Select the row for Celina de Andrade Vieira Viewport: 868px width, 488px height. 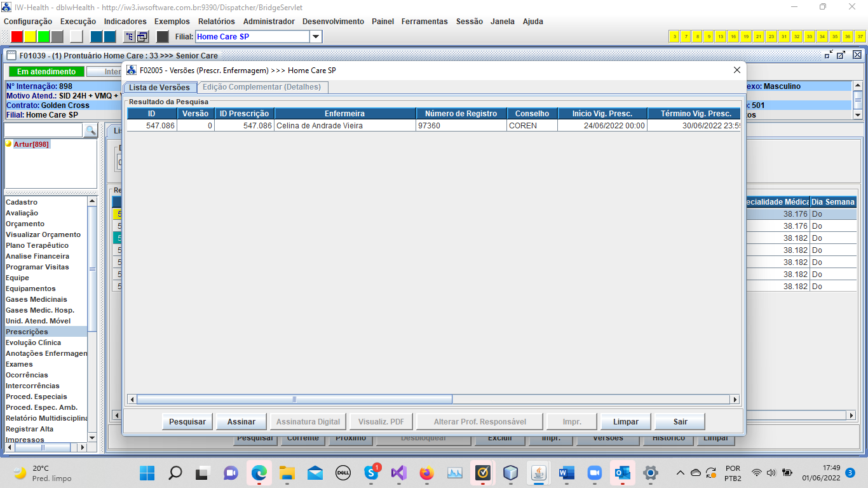[x=345, y=126]
